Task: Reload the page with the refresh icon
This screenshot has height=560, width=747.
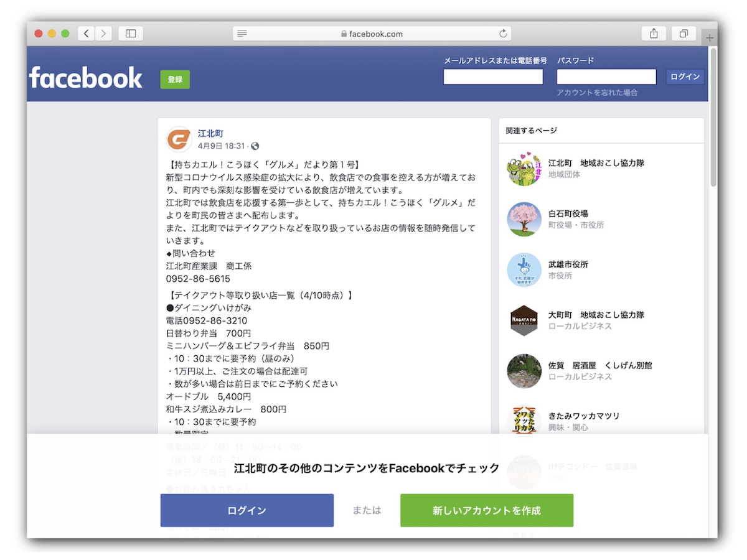Action: 503,34
